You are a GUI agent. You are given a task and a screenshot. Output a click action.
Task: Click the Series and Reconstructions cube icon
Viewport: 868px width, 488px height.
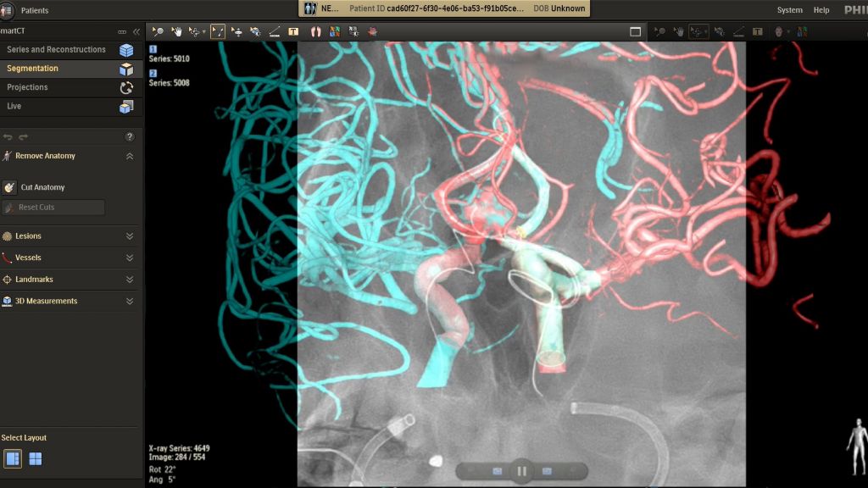pos(126,50)
